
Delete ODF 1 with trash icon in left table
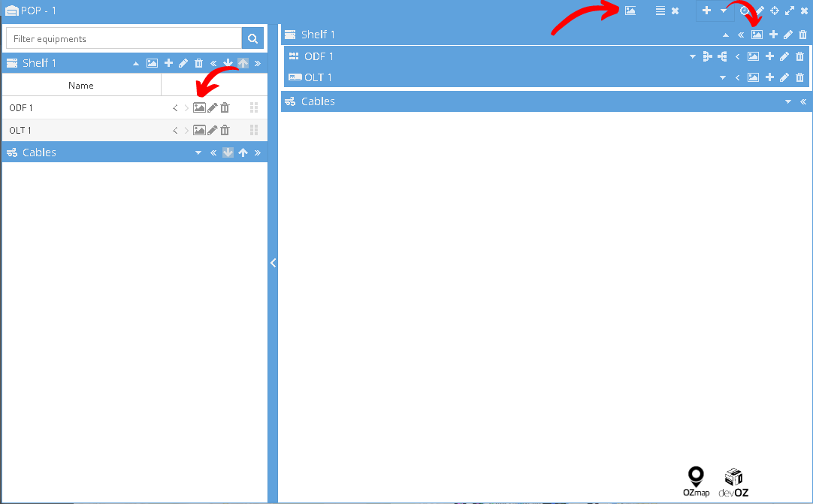225,107
